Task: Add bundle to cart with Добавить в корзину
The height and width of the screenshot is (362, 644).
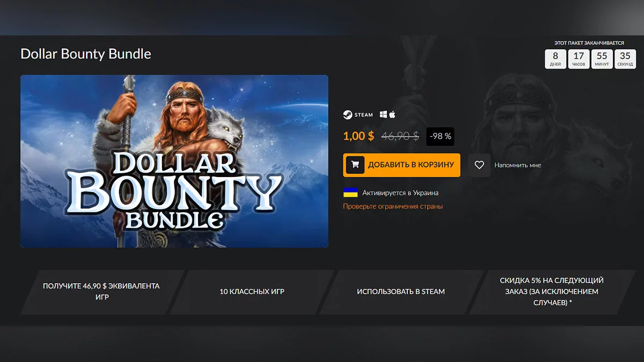Action: [402, 165]
